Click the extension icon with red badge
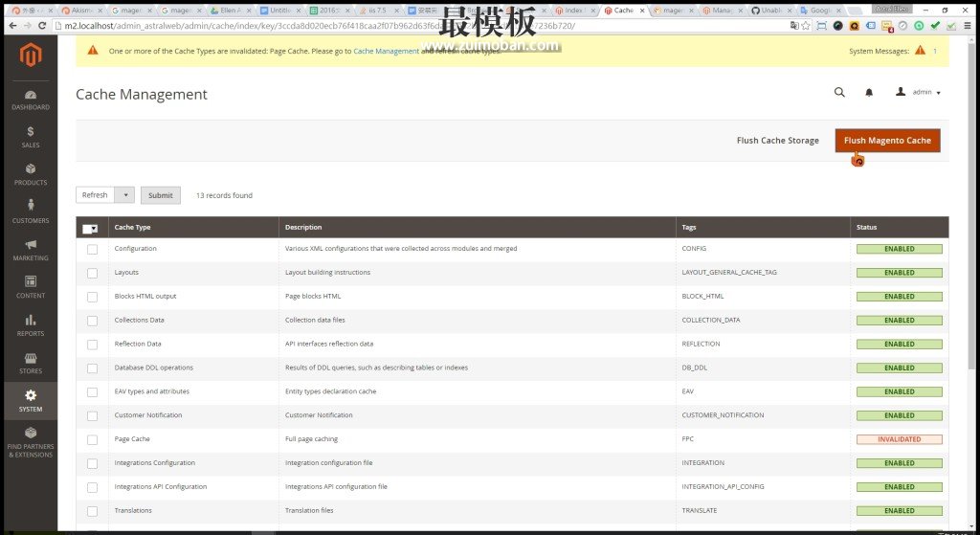This screenshot has width=980, height=535. pyautogui.click(x=887, y=26)
